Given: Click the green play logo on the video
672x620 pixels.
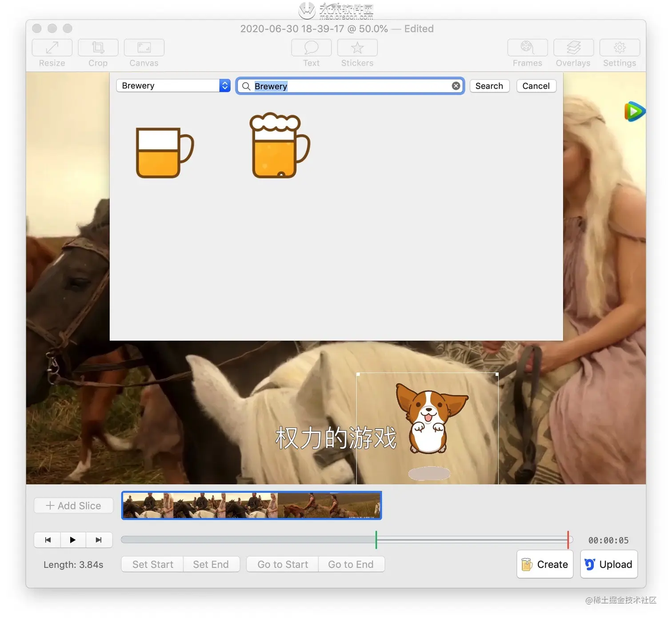Looking at the screenshot, I should (635, 111).
